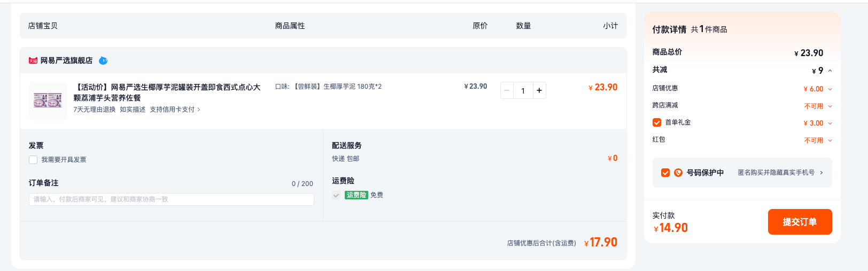Uncheck the first-order gift money checkbox
This screenshot has height=271, width=868.
pyautogui.click(x=657, y=122)
